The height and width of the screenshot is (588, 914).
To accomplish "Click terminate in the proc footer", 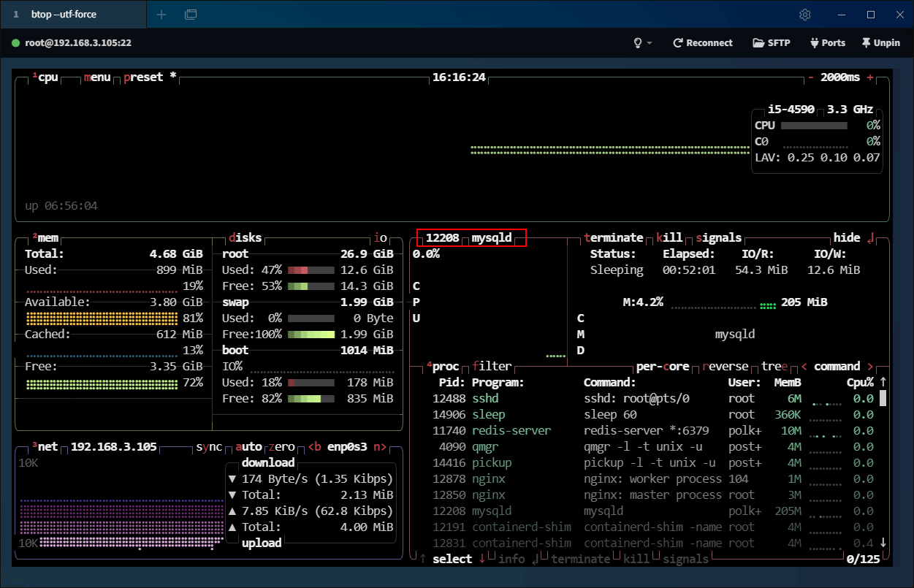I will pyautogui.click(x=581, y=559).
